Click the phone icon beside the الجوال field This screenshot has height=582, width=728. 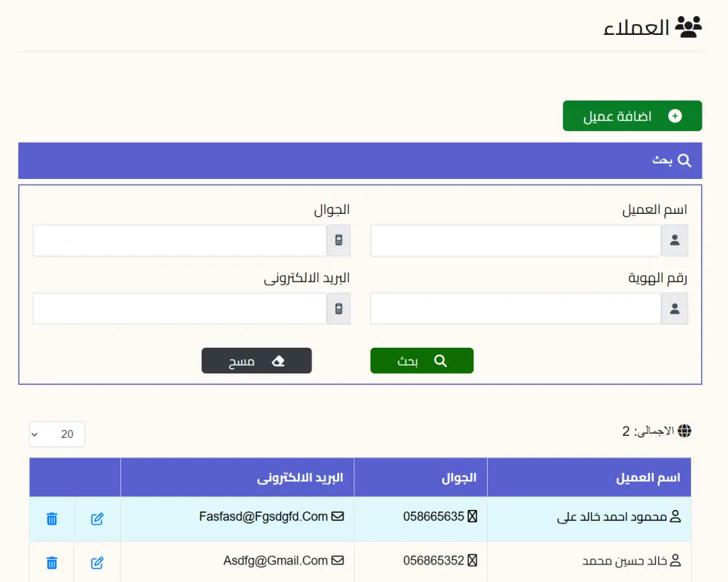click(339, 240)
